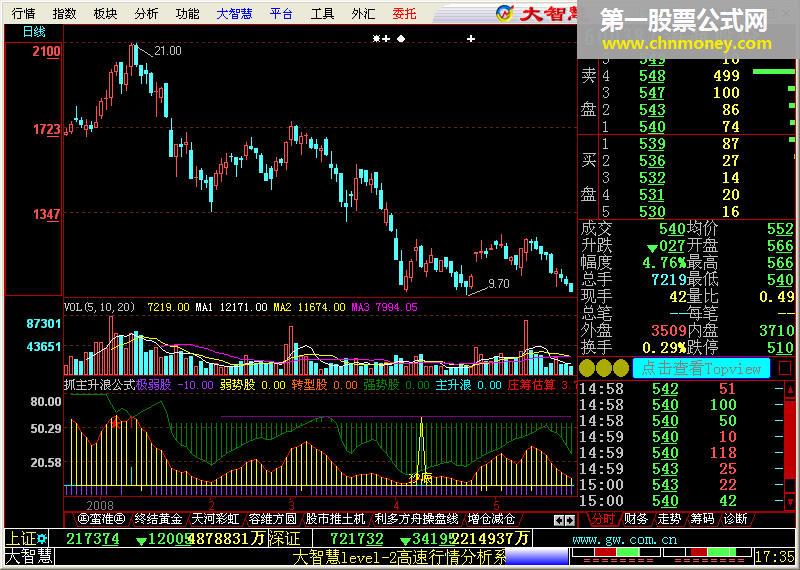Image resolution: width=800 pixels, height=570 pixels.
Task: Click the 21.00 high price label
Action: [x=167, y=51]
